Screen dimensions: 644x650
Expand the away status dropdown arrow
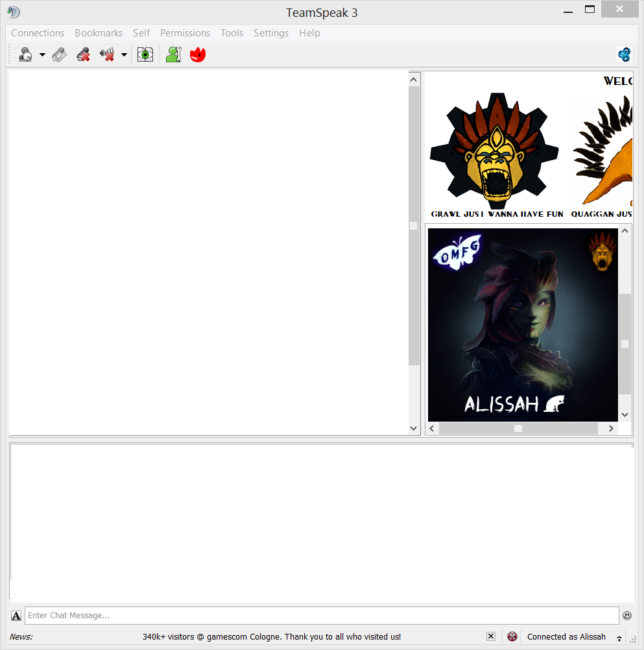click(42, 54)
